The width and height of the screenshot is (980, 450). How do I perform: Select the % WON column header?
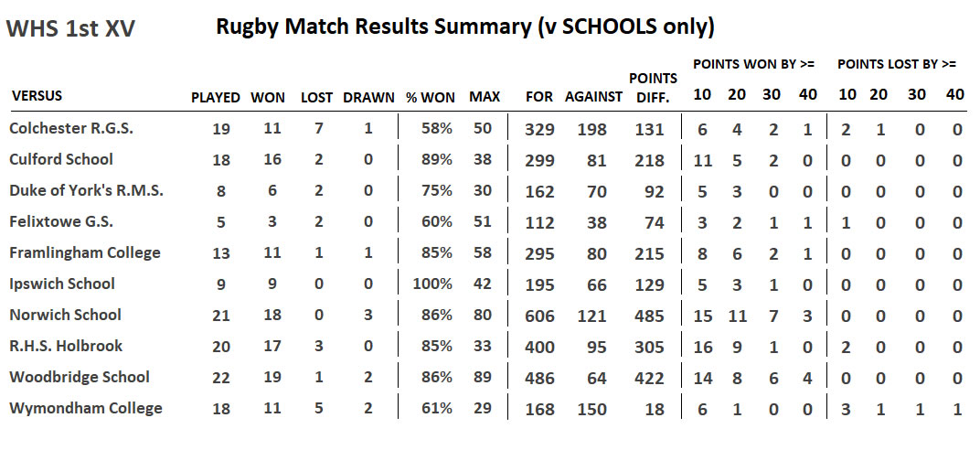pyautogui.click(x=431, y=97)
